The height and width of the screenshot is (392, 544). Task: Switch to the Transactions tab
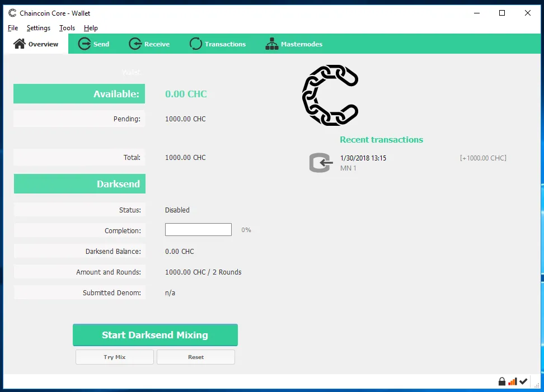(218, 44)
